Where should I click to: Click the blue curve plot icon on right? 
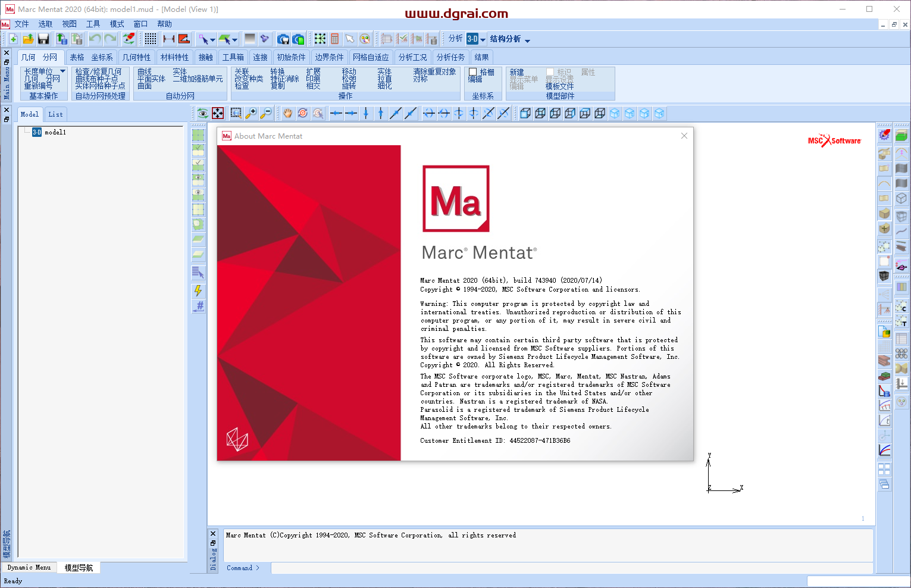click(885, 451)
